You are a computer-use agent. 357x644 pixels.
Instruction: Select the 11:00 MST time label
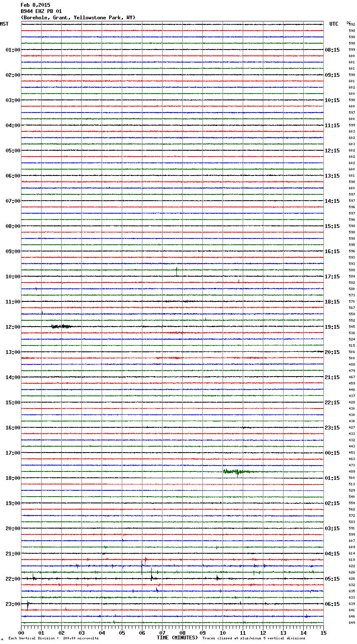coord(13,302)
